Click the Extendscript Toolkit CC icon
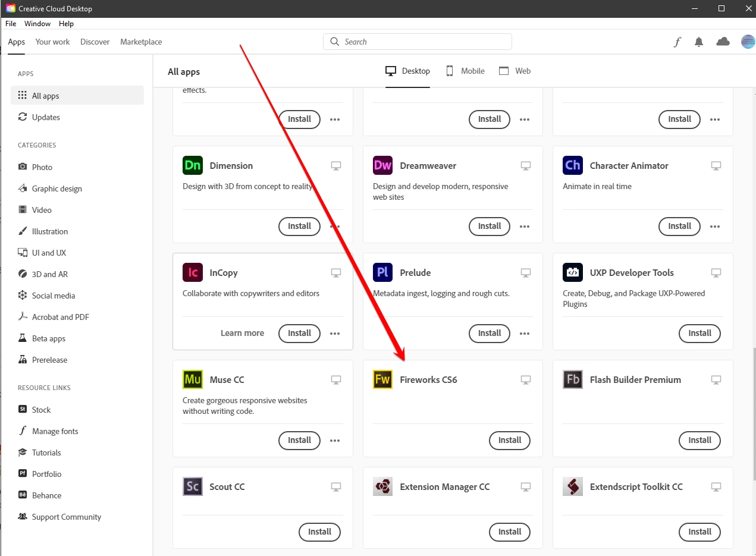This screenshot has width=756, height=556. [573, 486]
